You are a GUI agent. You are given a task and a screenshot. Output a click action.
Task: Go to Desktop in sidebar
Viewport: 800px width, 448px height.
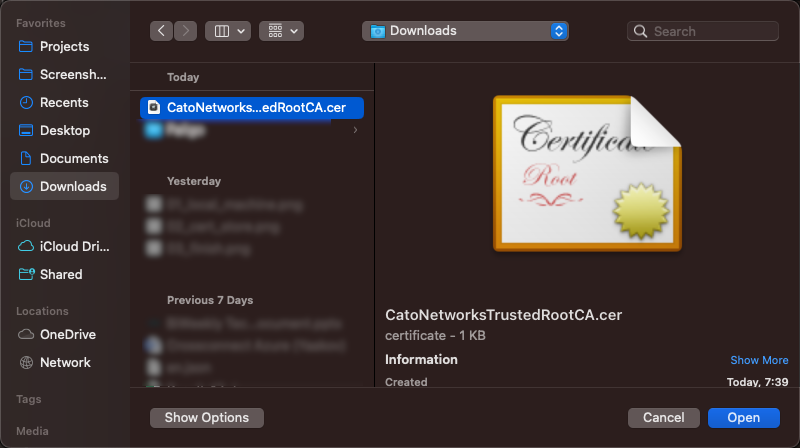[64, 130]
